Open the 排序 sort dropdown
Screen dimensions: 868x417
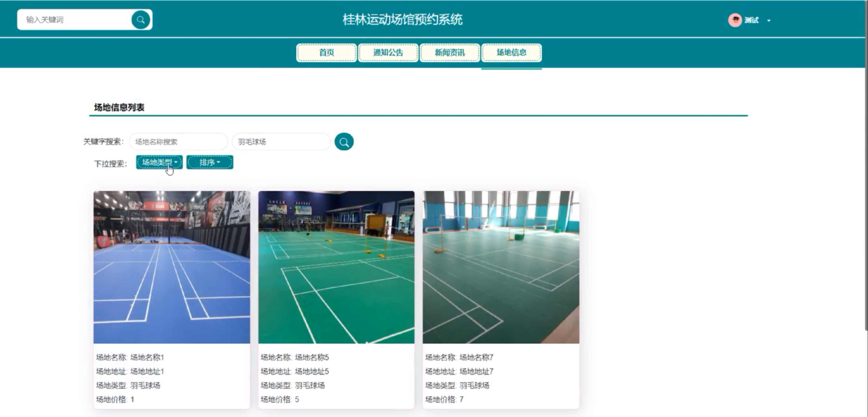pos(210,163)
